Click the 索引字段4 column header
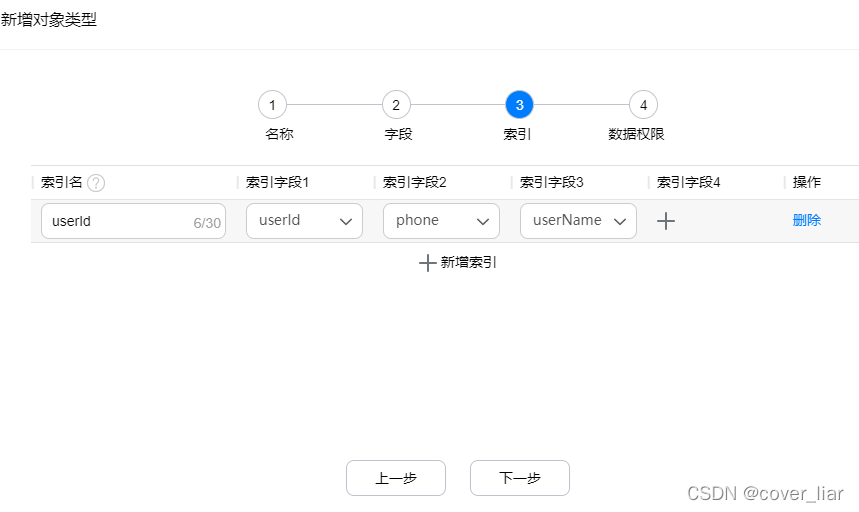Screen dimensions: 859x512 coord(688,182)
